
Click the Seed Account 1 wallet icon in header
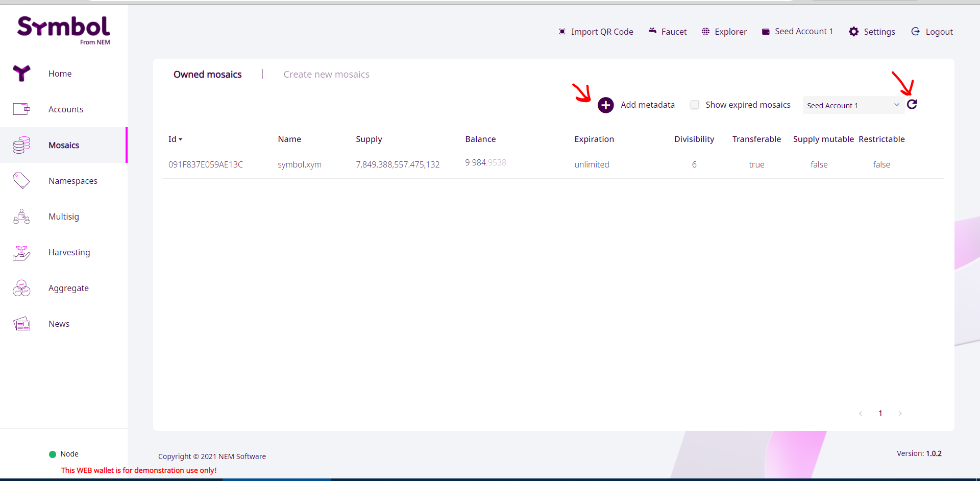coord(766,32)
